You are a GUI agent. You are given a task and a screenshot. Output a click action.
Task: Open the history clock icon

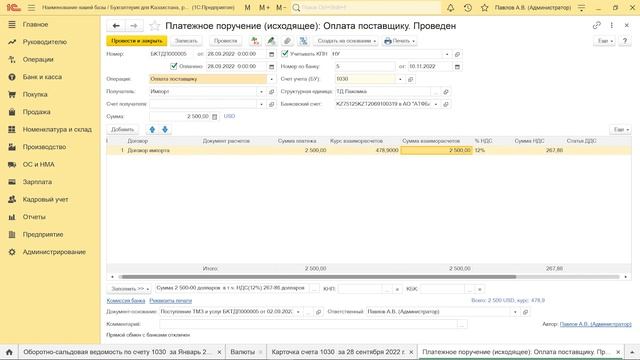pos(468,8)
